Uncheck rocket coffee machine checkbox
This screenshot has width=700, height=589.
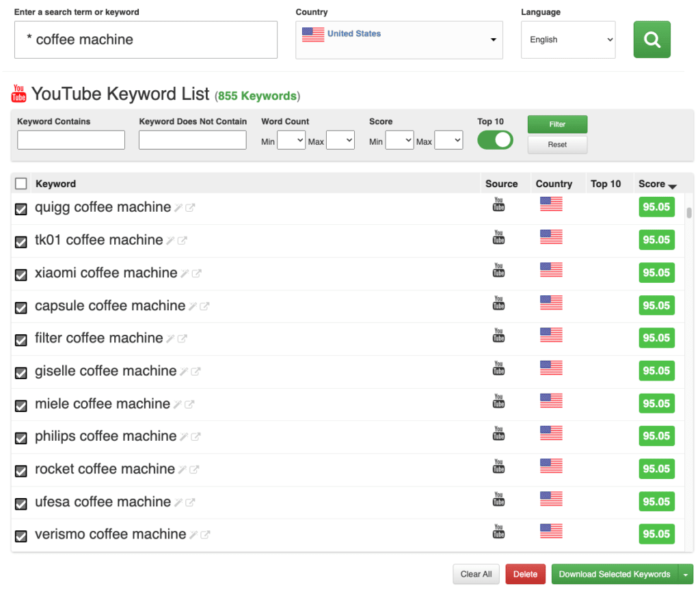click(21, 471)
